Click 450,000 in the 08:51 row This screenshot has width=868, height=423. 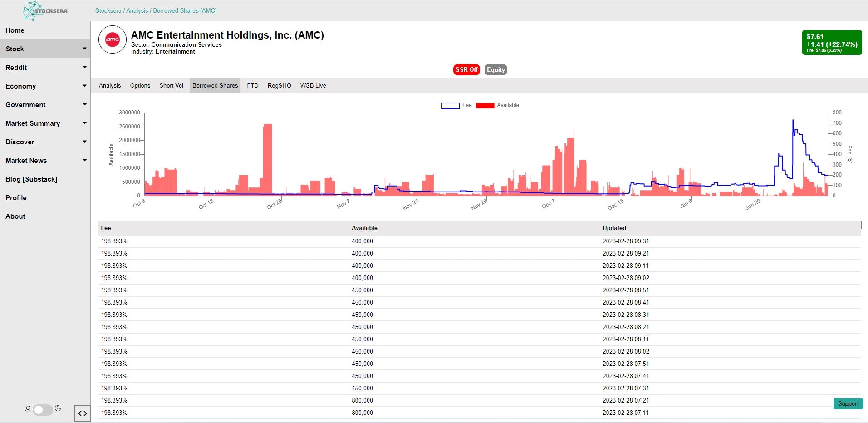362,290
